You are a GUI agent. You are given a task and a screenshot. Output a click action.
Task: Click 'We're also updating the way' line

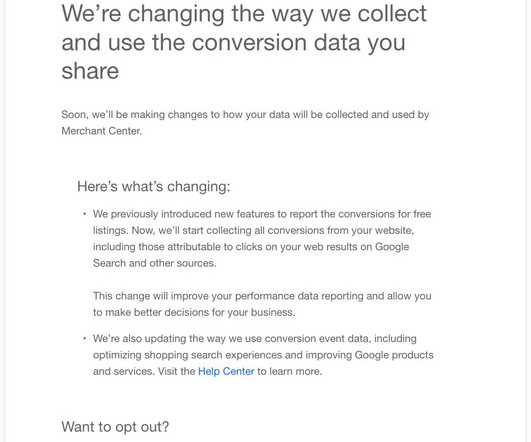pos(255,339)
